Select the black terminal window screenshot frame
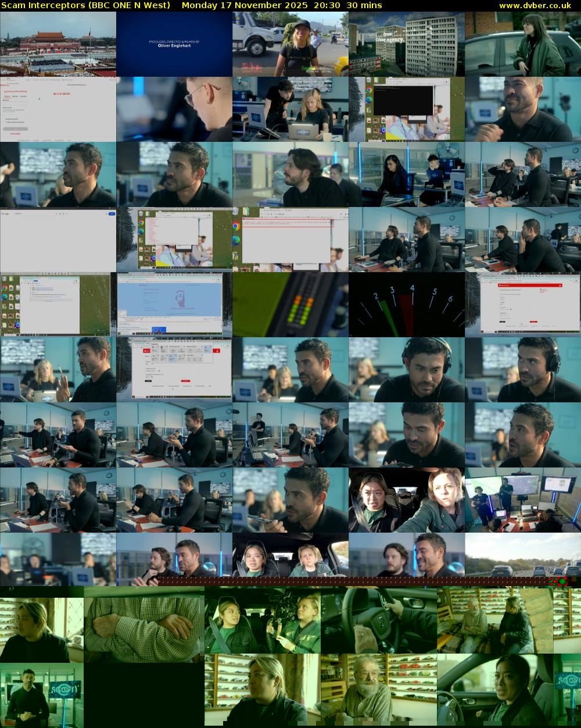 pyautogui.click(x=407, y=109)
